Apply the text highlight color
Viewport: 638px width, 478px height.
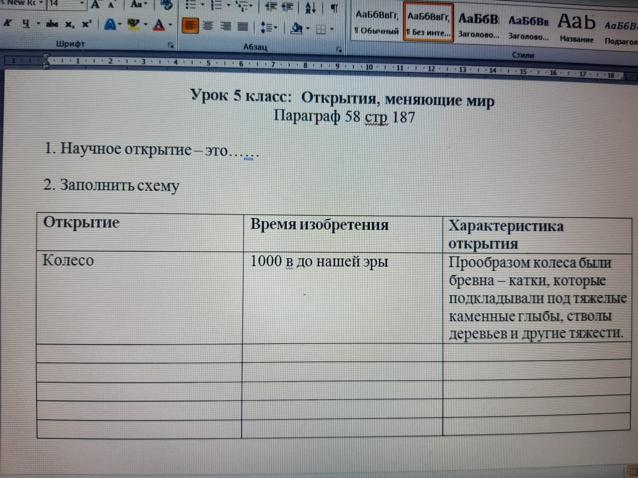click(133, 25)
